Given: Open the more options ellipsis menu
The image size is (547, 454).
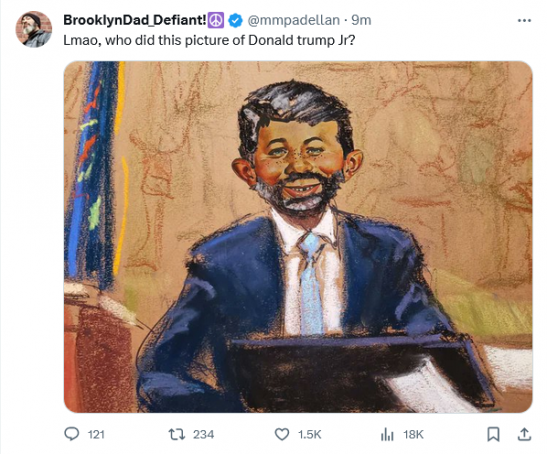Looking at the screenshot, I should tap(524, 21).
